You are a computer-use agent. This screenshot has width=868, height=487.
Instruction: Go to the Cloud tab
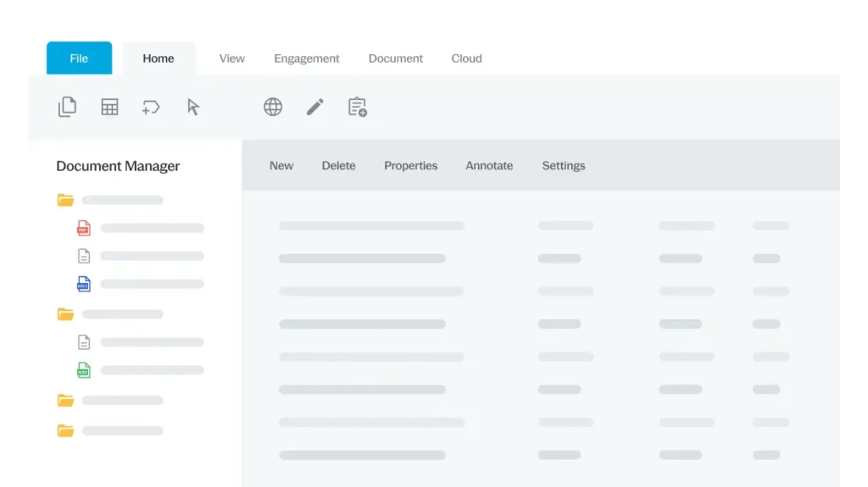pyautogui.click(x=466, y=58)
